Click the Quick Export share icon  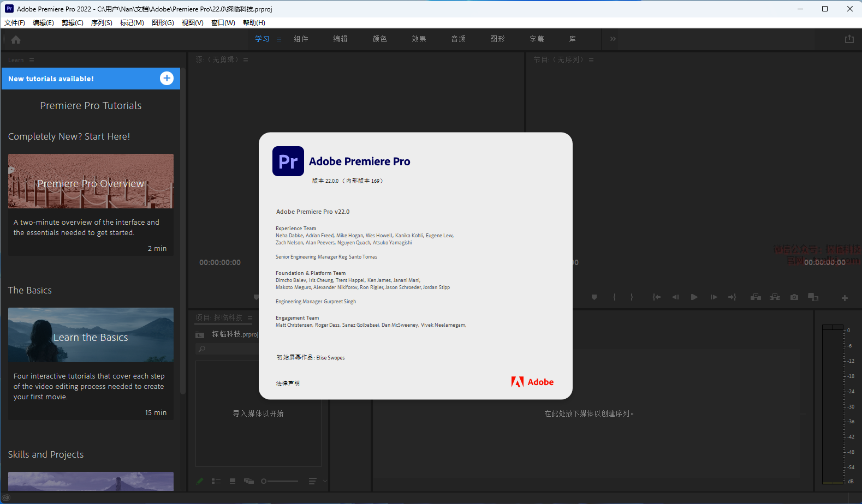point(849,39)
